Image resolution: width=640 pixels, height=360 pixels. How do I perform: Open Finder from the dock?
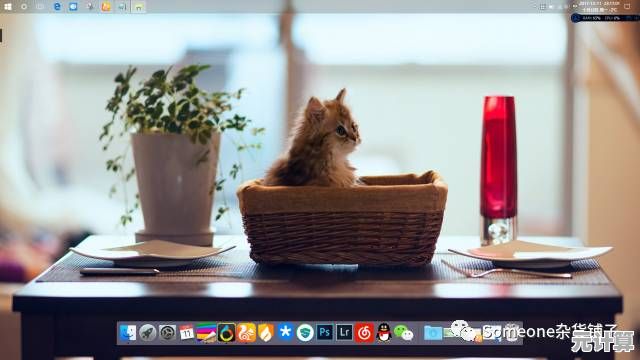click(x=128, y=333)
